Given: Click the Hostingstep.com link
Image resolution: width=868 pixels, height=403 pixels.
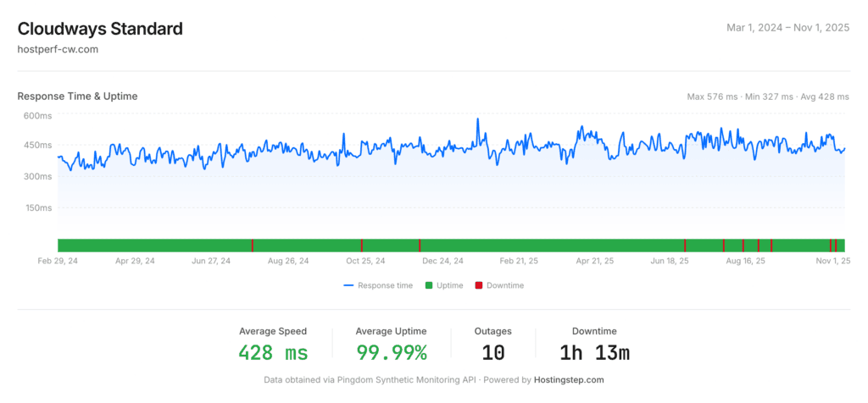Looking at the screenshot, I should 569,380.
